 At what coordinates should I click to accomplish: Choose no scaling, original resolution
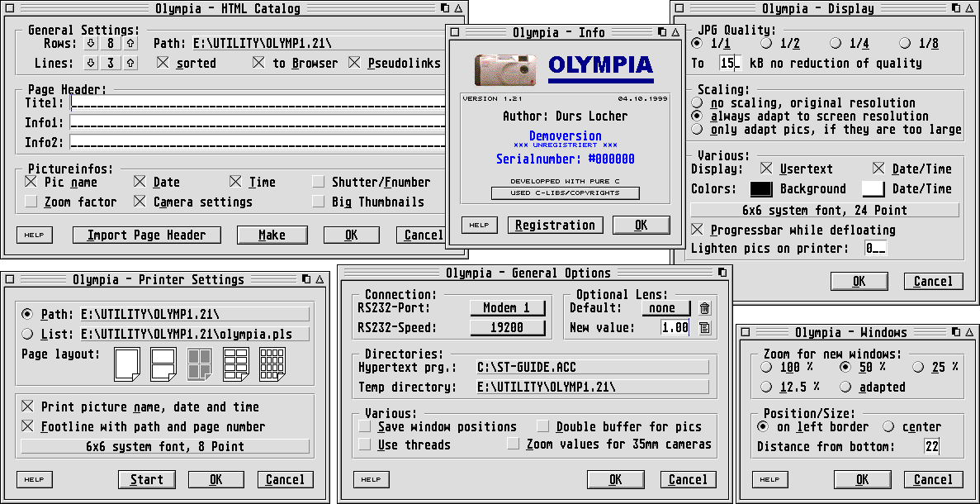coord(696,102)
